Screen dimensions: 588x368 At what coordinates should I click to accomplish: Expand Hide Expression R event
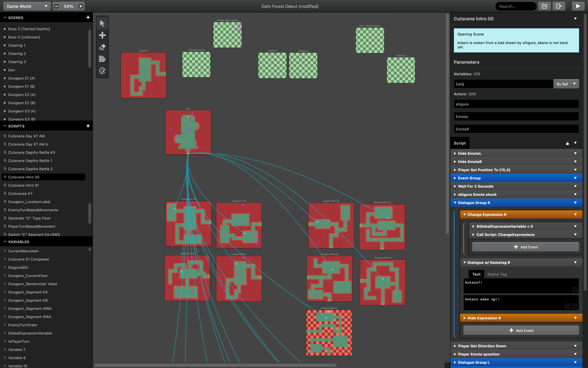[x=464, y=318]
